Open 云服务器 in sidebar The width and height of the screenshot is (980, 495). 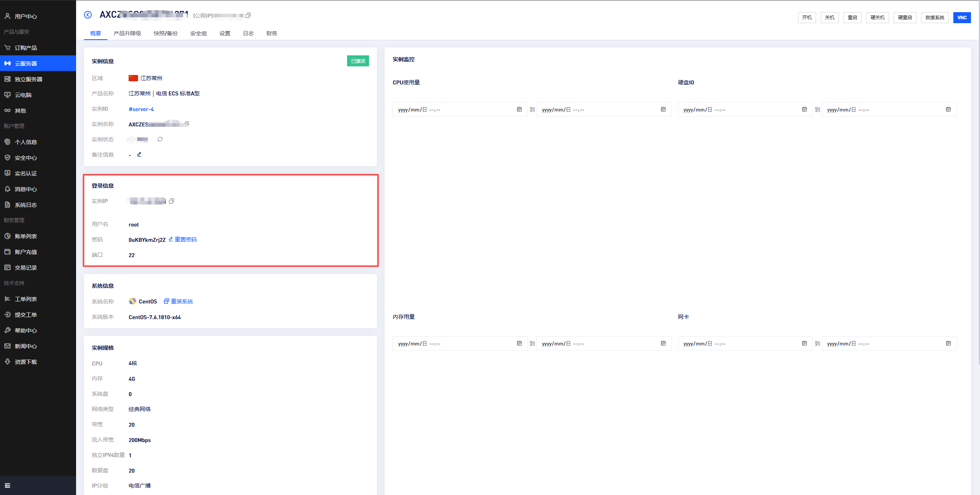tap(26, 64)
